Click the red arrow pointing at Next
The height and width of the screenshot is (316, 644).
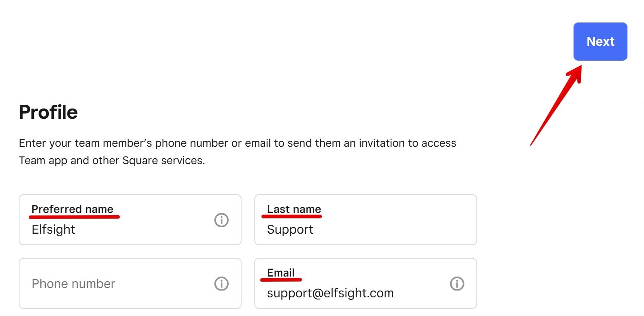556,104
